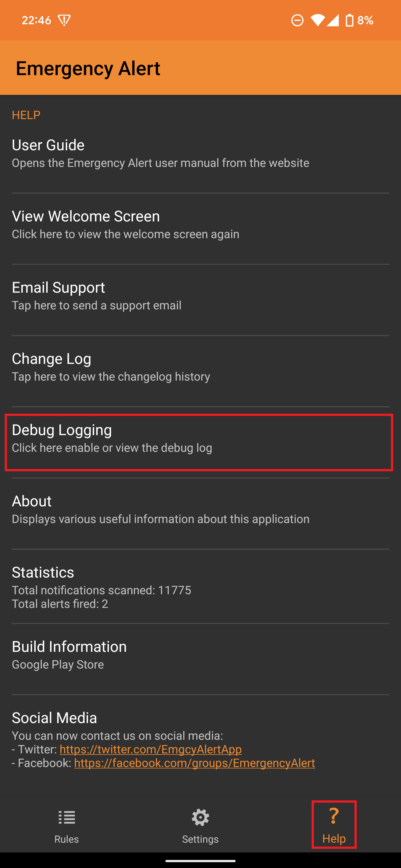Open the Rules list icon
This screenshot has width=401, height=868.
click(67, 817)
